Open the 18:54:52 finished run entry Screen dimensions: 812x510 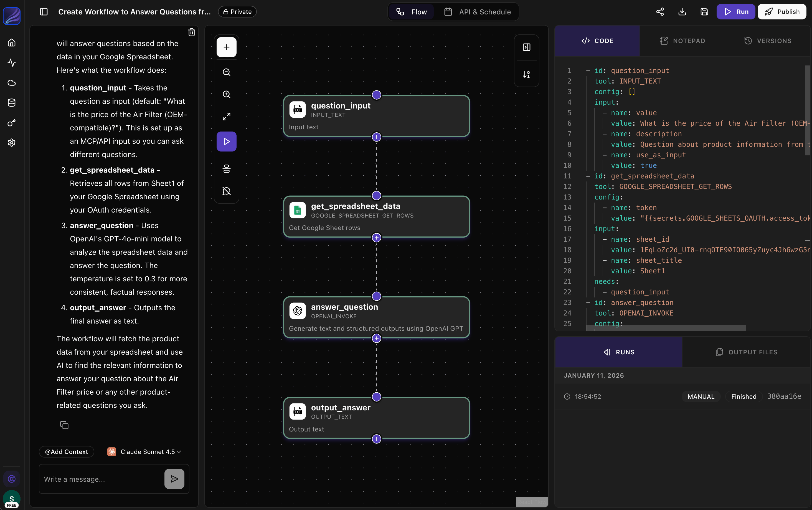pos(682,397)
